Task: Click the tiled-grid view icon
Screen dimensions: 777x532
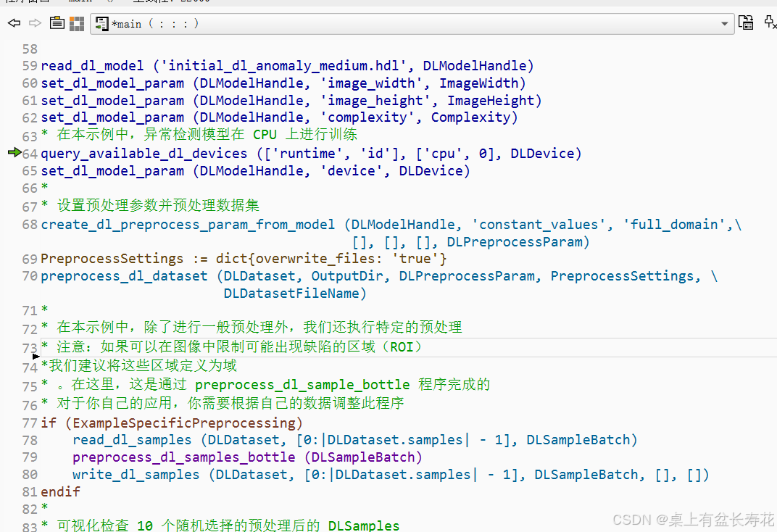Action: [x=76, y=22]
